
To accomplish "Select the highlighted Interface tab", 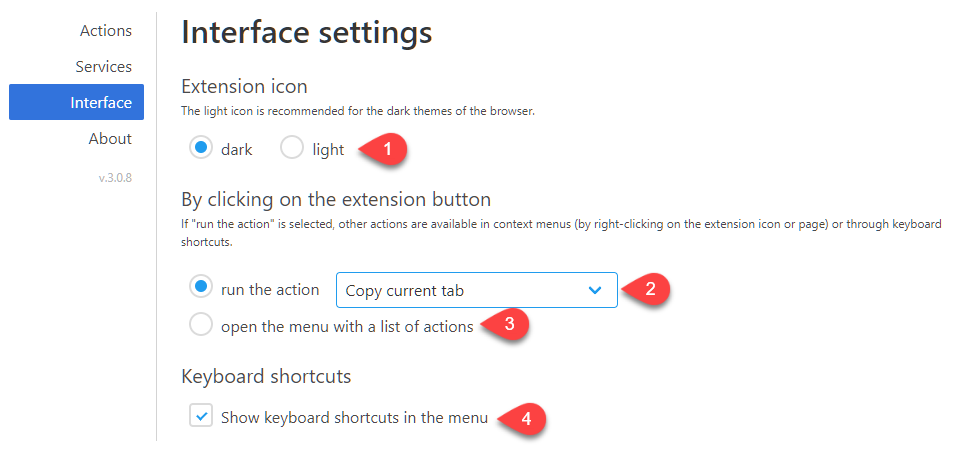I will point(76,102).
